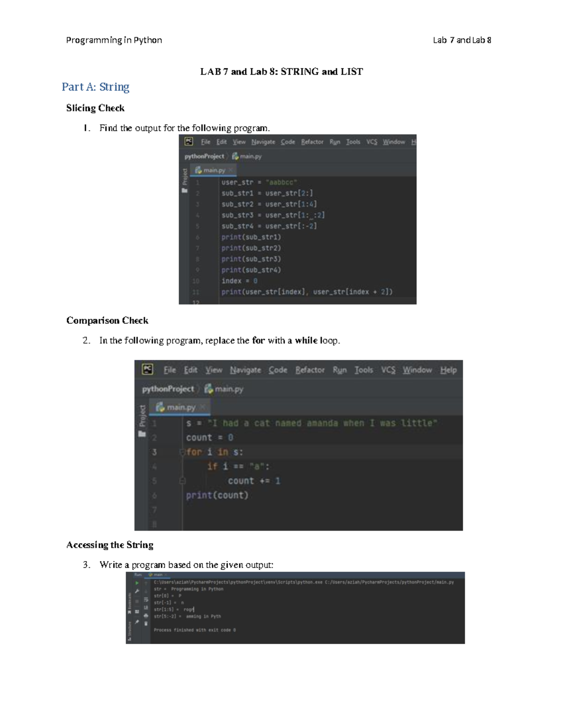Viewport: 563px width, 728px height.
Task: Click the VCS menu item
Action: click(x=388, y=370)
